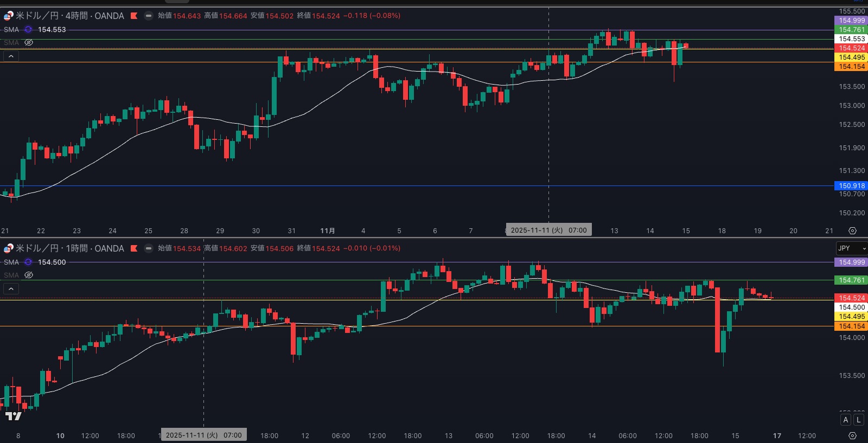Open the JPY currency dropdown
Viewport: 868px width, 443px height.
click(x=851, y=248)
